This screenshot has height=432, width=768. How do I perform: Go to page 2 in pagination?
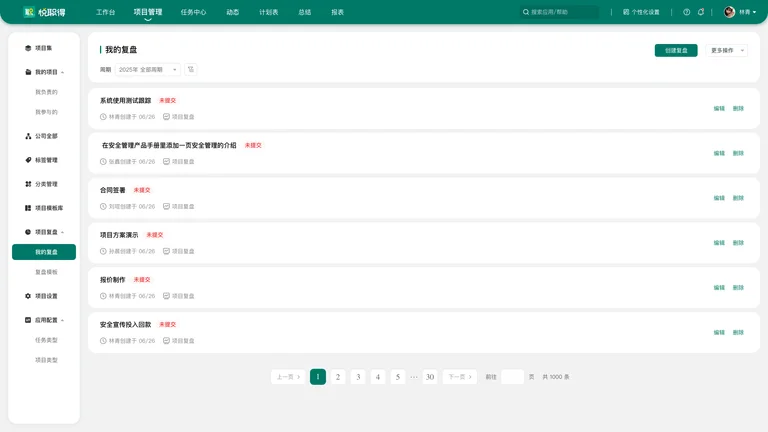click(x=338, y=377)
